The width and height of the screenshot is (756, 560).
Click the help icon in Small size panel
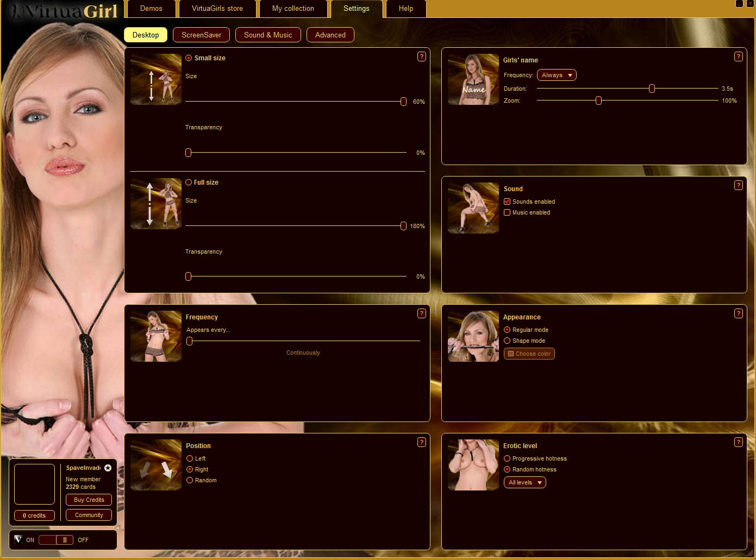tap(421, 56)
